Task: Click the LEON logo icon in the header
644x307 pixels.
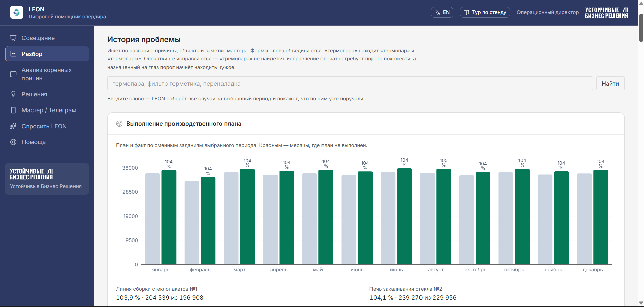Action: (x=17, y=12)
